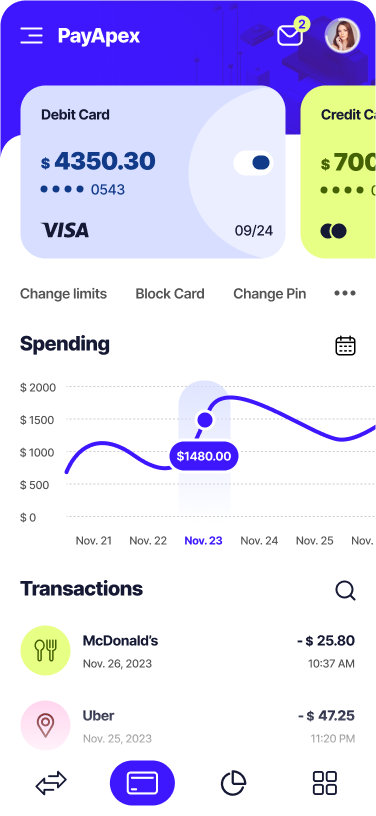Open the grid menu in bottom bar
The image size is (376, 816).
click(x=325, y=783)
